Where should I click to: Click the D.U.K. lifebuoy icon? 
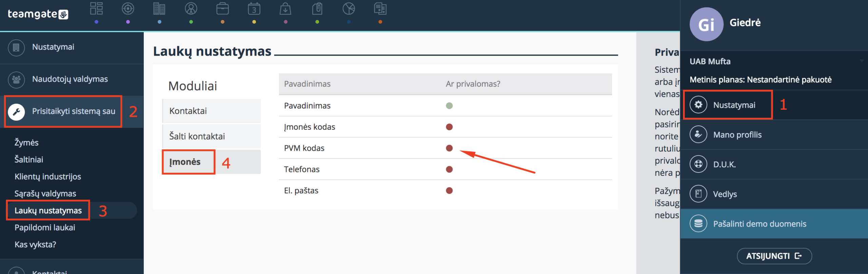pyautogui.click(x=698, y=164)
